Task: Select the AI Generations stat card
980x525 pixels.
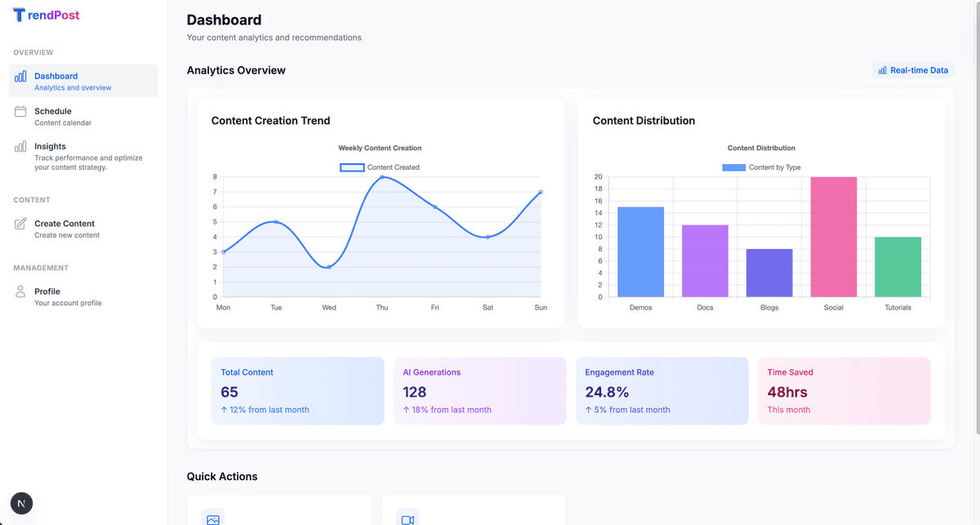Action: pos(479,390)
